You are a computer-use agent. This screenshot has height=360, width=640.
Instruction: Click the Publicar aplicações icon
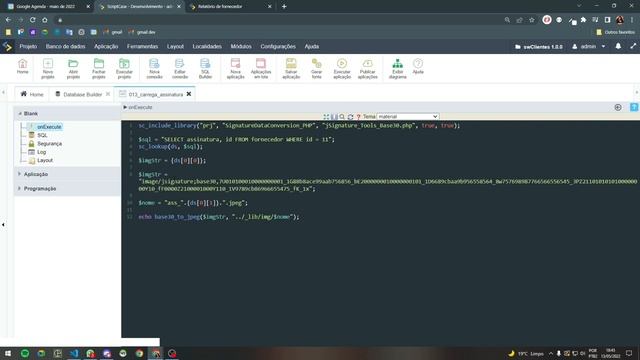pos(367,68)
